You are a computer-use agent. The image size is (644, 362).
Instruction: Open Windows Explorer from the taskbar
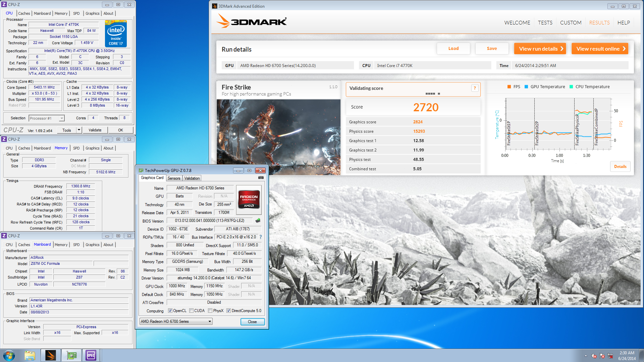point(30,355)
